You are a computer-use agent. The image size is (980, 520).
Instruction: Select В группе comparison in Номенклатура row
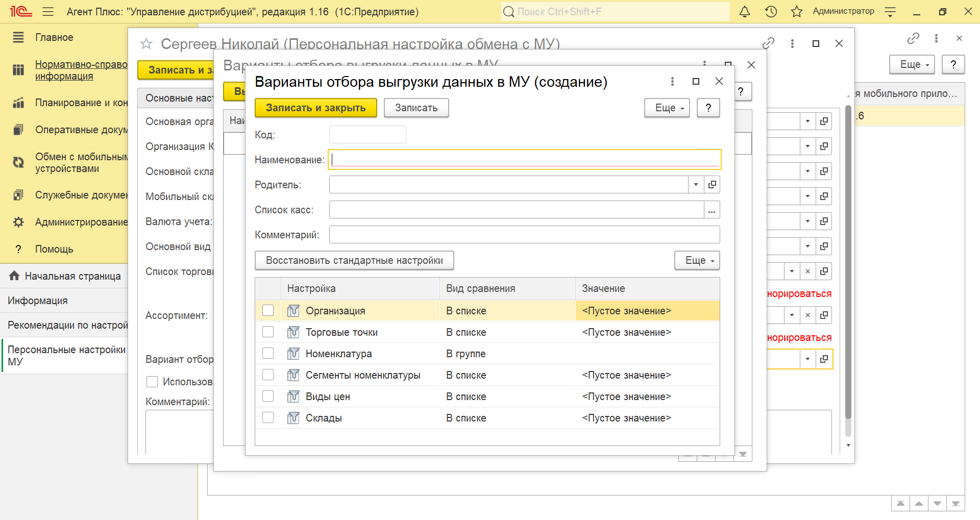[x=507, y=354]
